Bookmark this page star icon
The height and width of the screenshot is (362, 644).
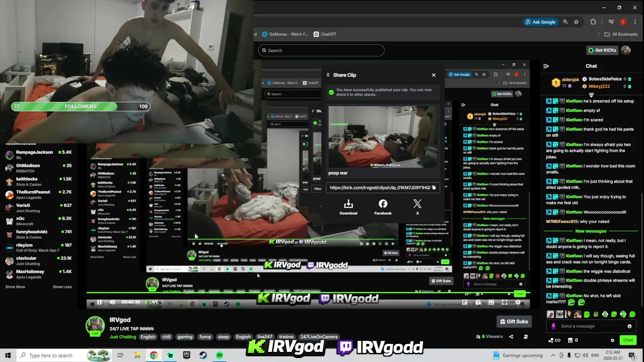click(576, 22)
